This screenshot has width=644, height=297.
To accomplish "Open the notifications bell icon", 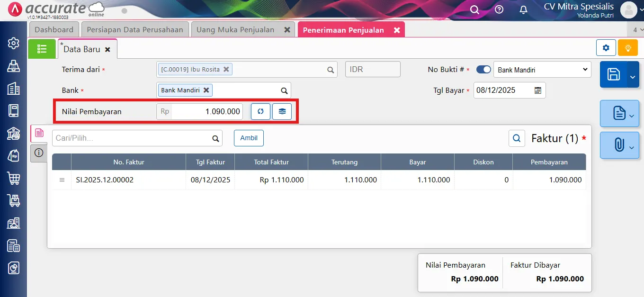I will click(523, 10).
